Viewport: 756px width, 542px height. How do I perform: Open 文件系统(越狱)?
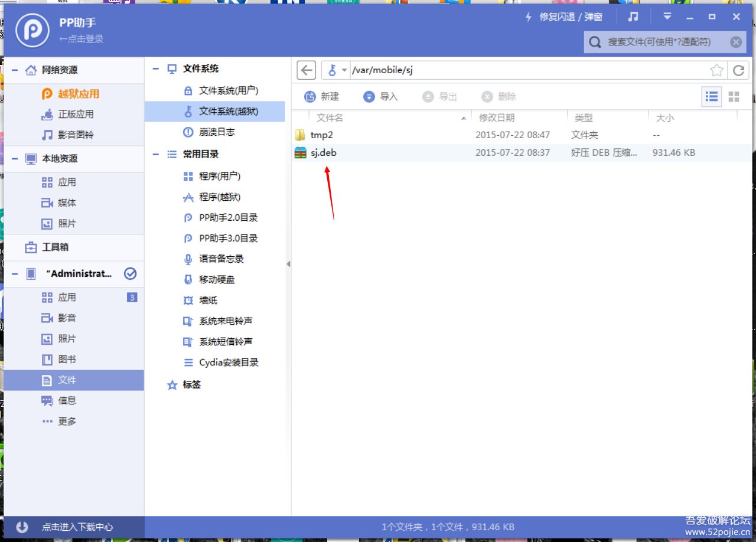(x=215, y=112)
